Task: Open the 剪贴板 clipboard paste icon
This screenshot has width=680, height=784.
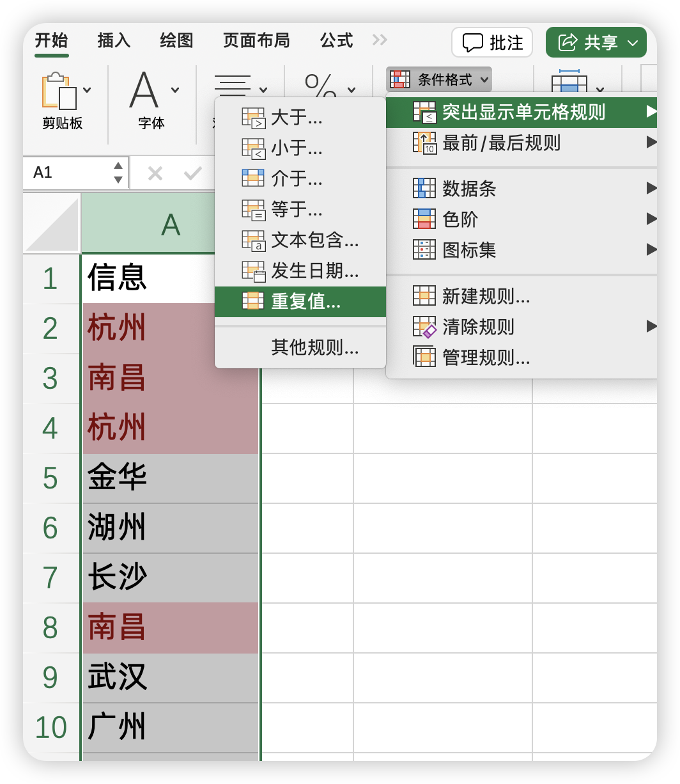Action: [x=59, y=91]
